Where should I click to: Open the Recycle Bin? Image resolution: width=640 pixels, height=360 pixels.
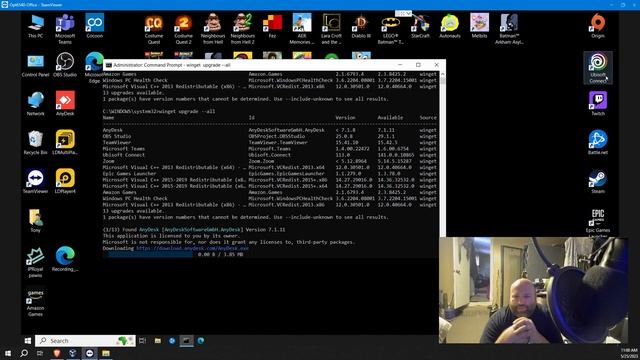click(x=36, y=142)
